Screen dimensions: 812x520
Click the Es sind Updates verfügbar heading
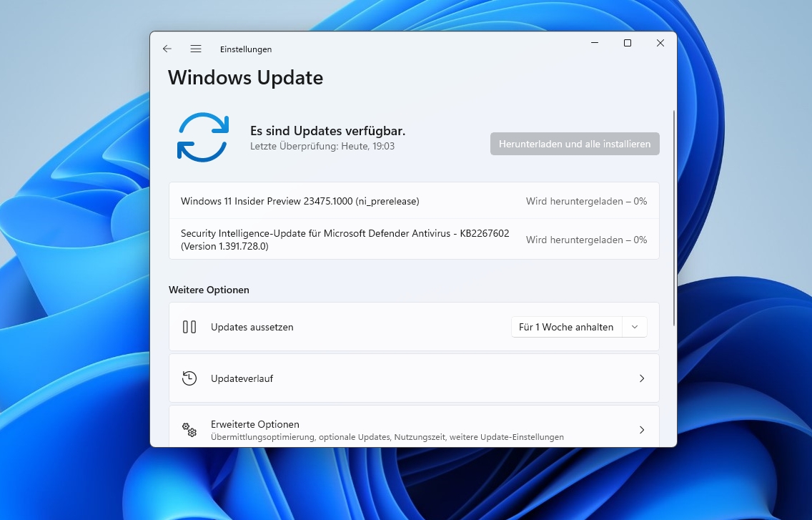point(328,131)
